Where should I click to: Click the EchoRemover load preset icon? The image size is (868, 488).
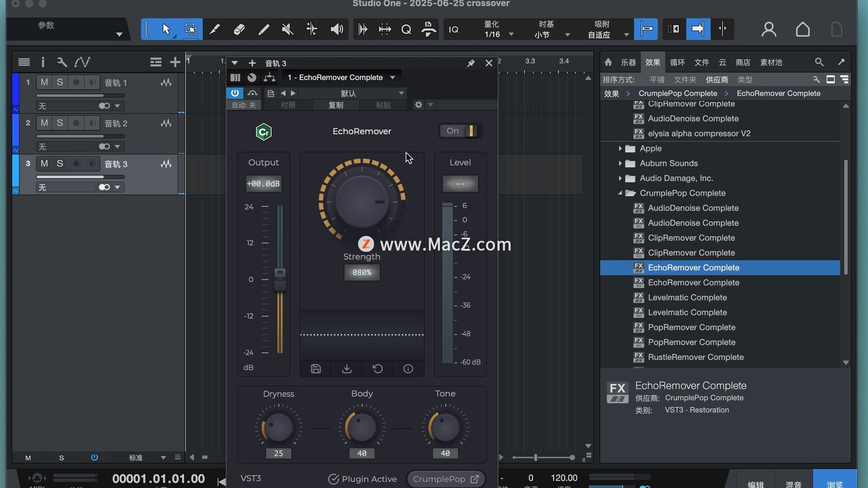pyautogui.click(x=347, y=369)
